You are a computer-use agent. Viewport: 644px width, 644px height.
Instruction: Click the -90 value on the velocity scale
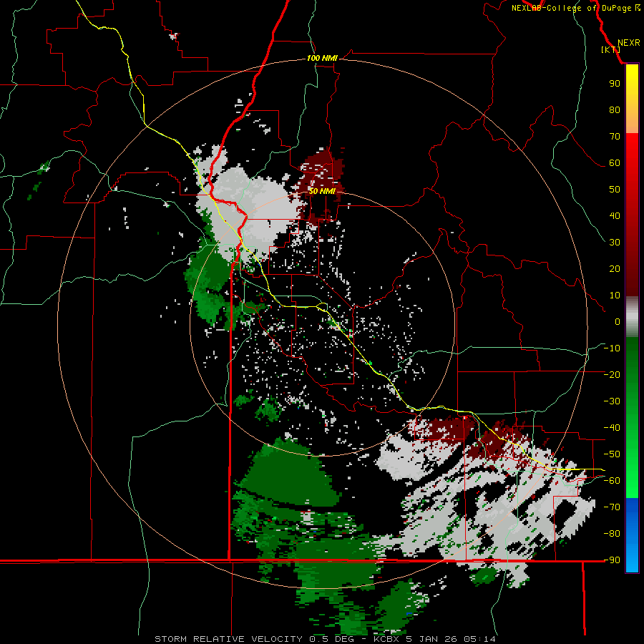612,560
